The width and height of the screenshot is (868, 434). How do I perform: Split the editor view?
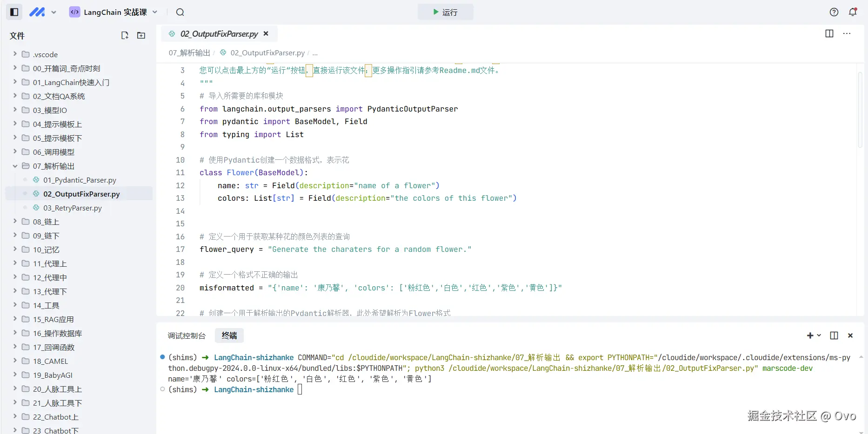pyautogui.click(x=829, y=33)
